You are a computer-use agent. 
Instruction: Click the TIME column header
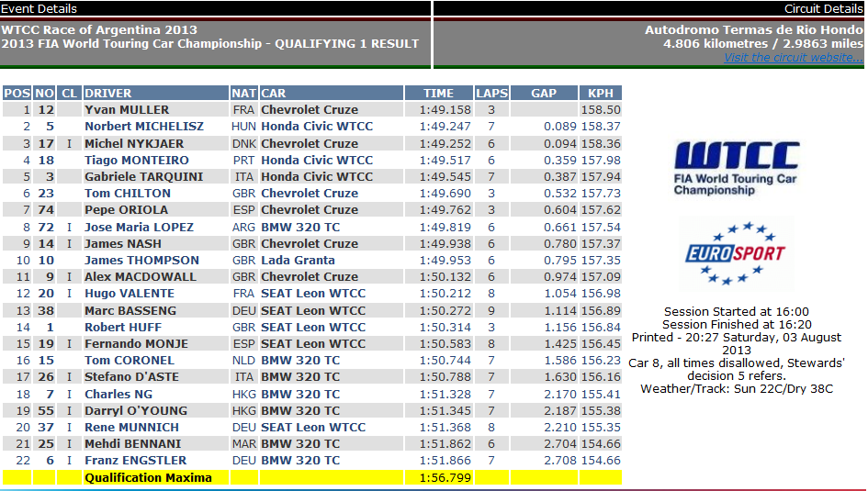(x=438, y=93)
